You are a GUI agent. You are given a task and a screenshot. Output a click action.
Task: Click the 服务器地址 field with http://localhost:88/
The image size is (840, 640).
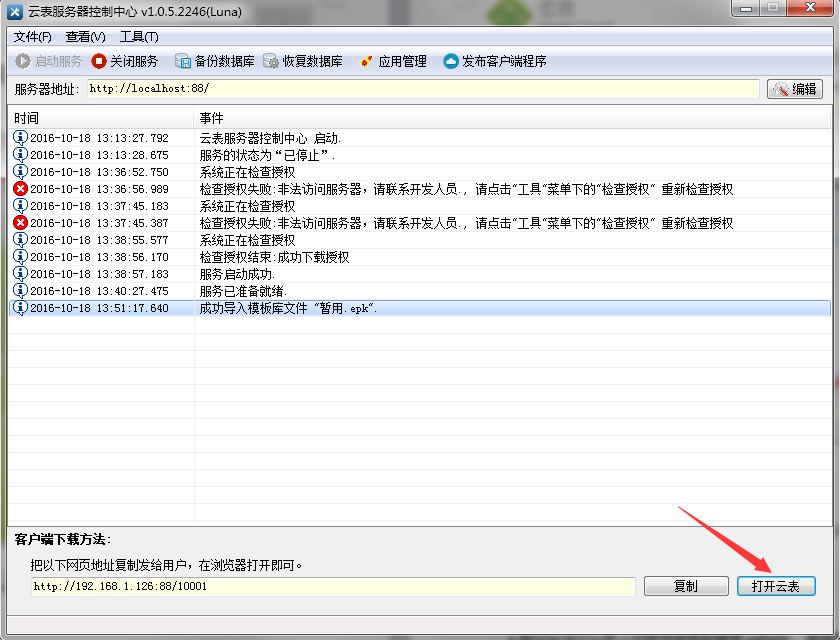pyautogui.click(x=423, y=89)
